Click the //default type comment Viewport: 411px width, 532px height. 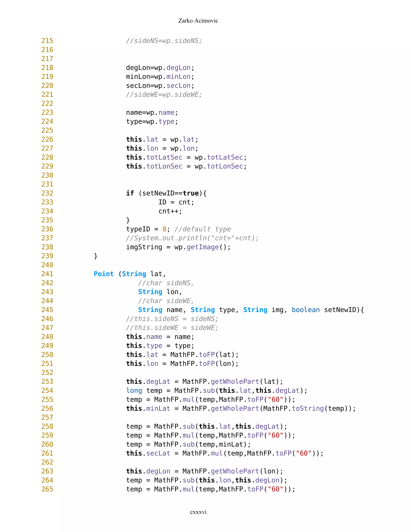click(x=202, y=229)
